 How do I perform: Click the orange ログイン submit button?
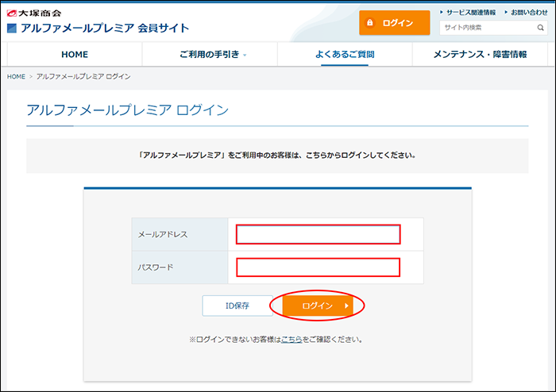coord(318,306)
